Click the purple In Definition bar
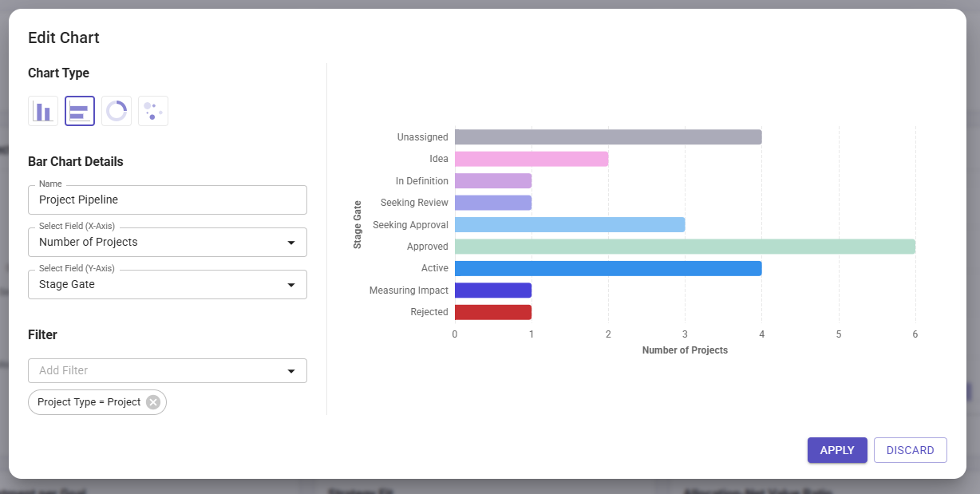 [x=493, y=181]
